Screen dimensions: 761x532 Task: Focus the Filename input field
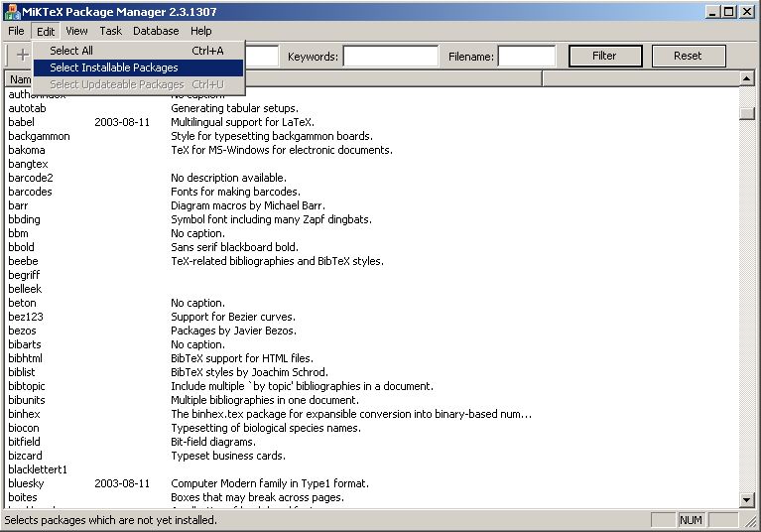click(527, 56)
